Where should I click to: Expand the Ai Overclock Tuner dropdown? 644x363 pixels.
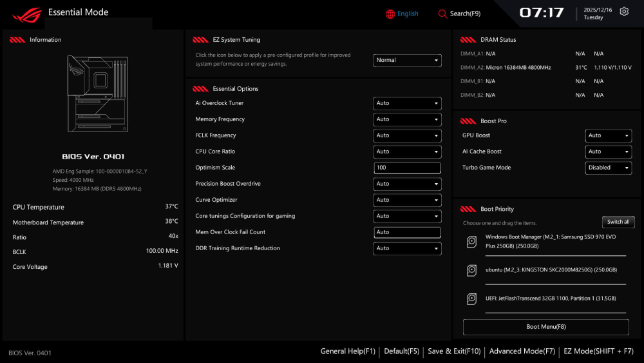pos(407,103)
